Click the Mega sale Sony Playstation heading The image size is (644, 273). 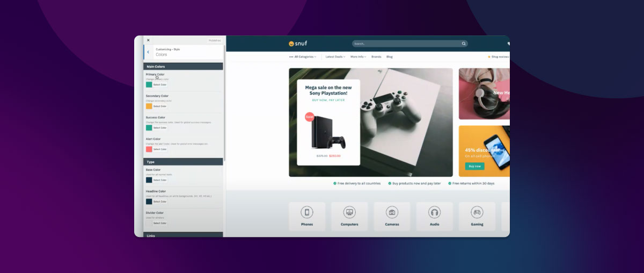point(328,90)
